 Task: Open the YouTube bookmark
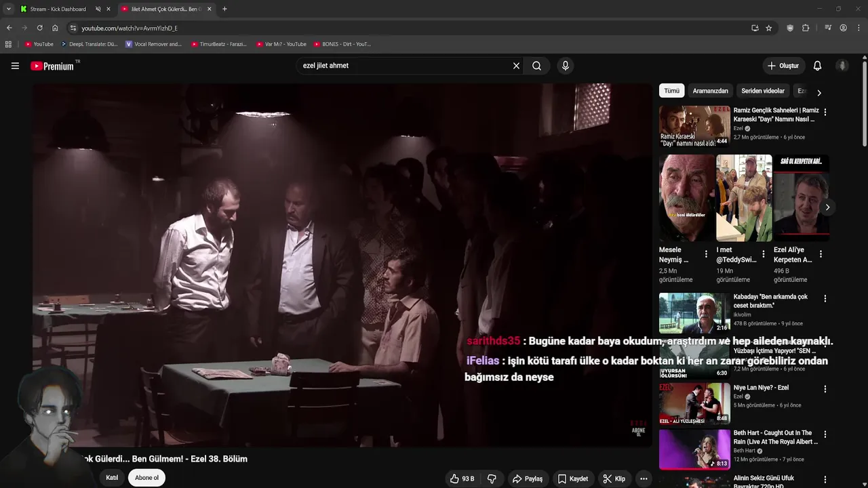(39, 44)
